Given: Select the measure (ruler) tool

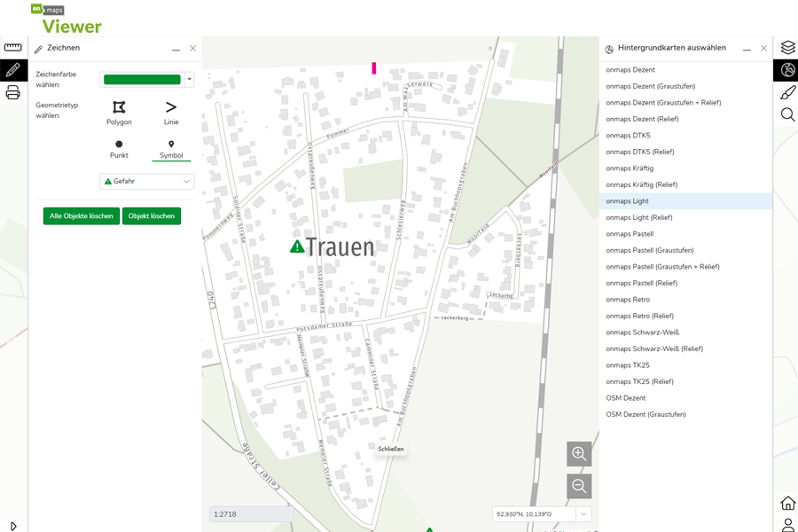Looking at the screenshot, I should (12, 47).
